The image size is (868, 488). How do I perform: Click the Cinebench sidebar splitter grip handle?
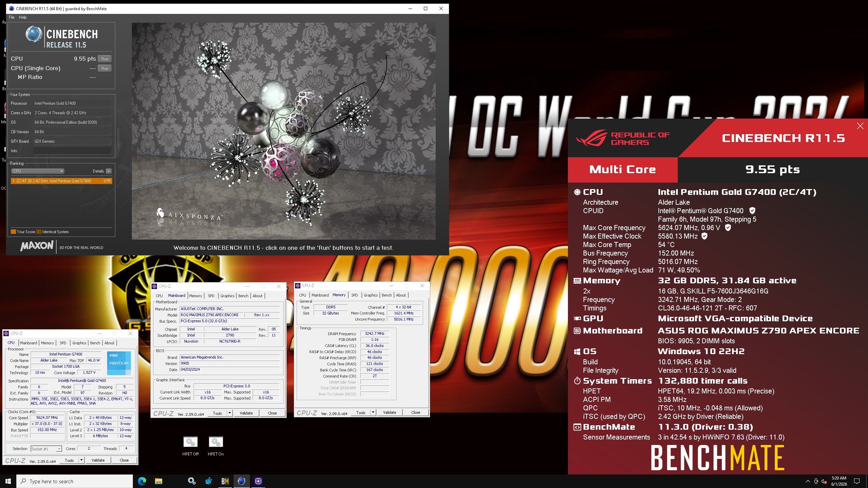pos(118,138)
